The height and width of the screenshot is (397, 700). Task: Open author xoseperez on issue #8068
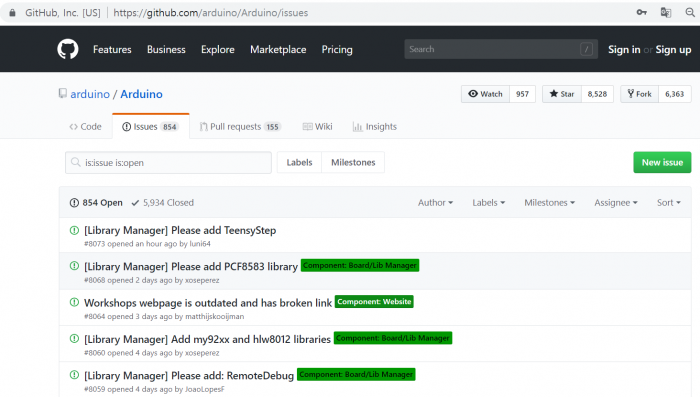(202, 280)
